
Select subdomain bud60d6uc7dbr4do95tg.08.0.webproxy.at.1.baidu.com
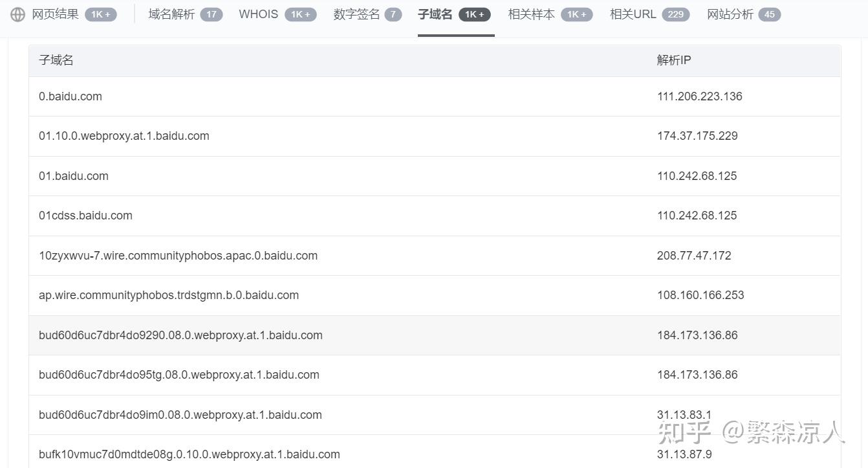click(x=179, y=375)
